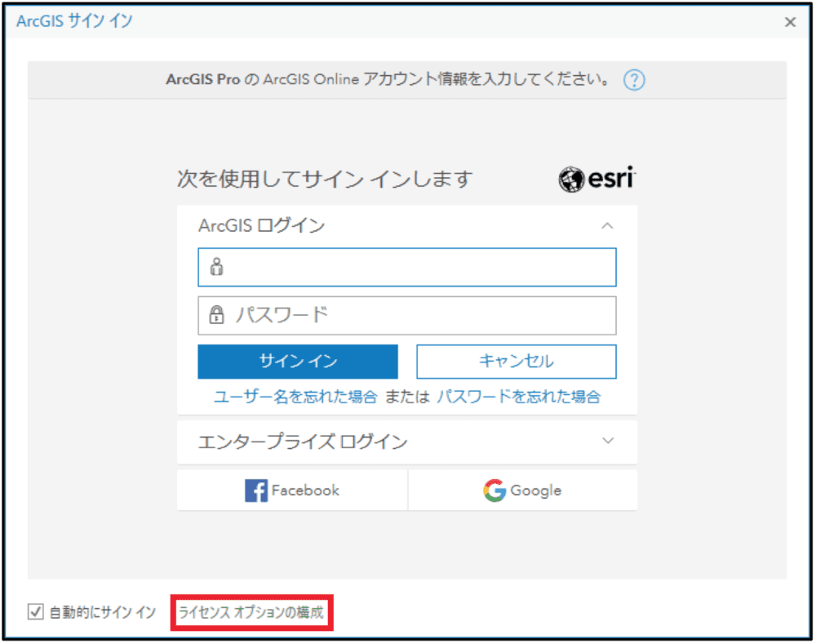
Task: Focus the username input field
Action: click(407, 267)
